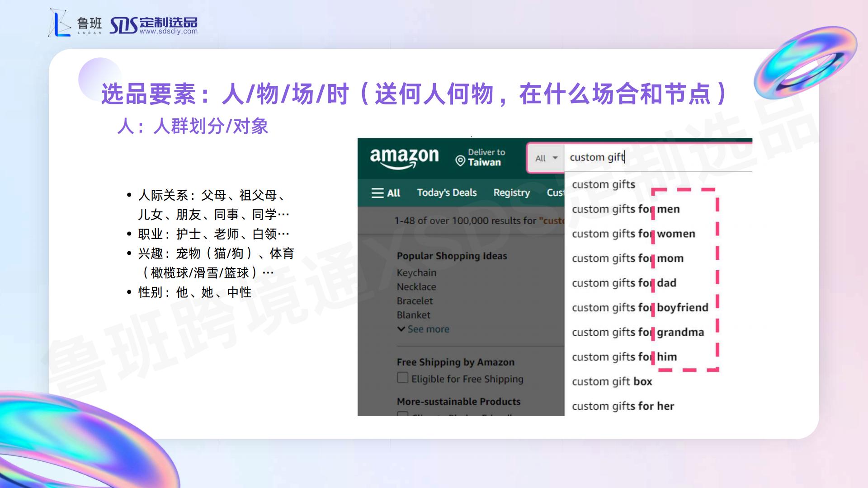Expand See more shopping ideas
Viewport: 868px width, 488px height.
point(423,329)
